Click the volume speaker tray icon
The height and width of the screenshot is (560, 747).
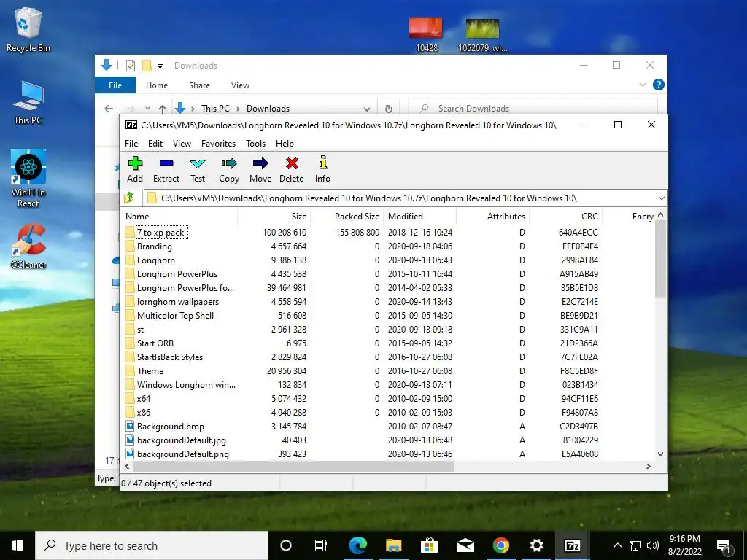(x=653, y=545)
